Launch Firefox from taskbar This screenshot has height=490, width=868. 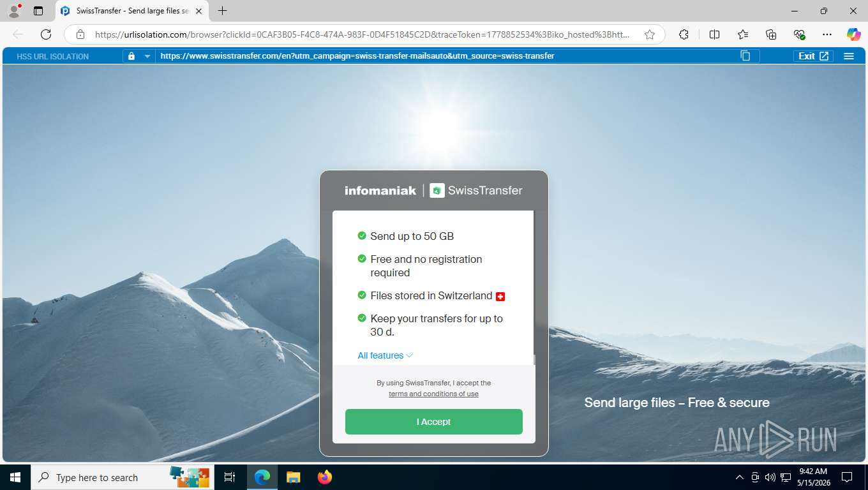coord(324,477)
